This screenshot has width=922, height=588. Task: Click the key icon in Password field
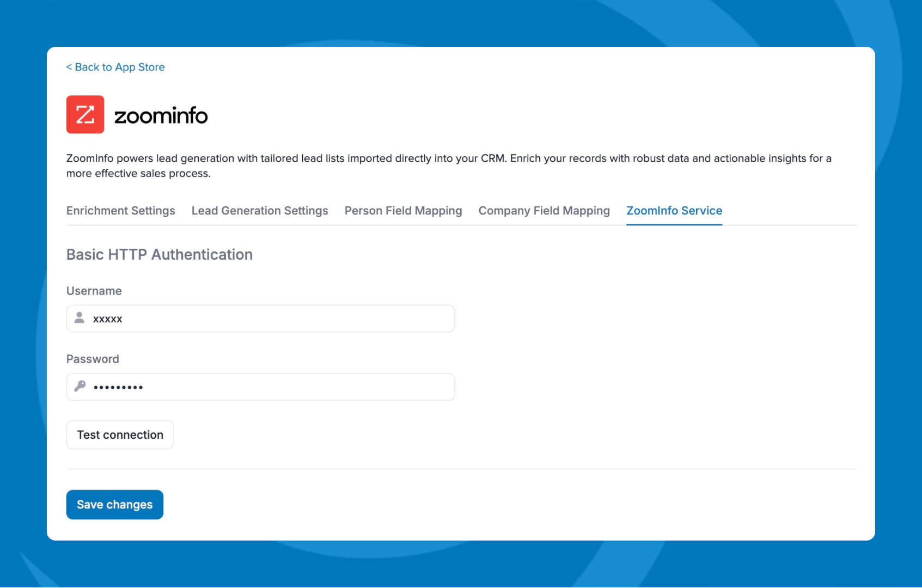pyautogui.click(x=80, y=387)
